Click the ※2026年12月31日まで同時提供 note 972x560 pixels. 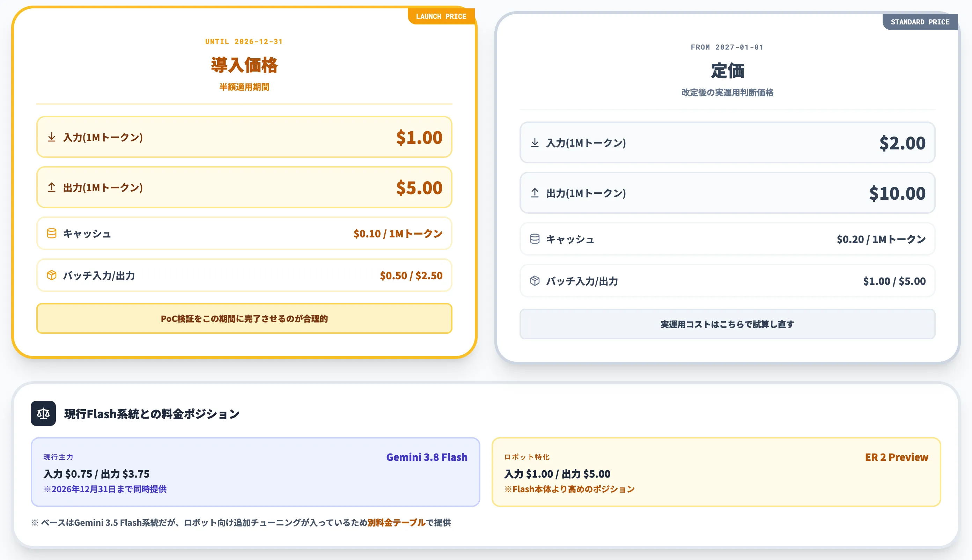point(105,489)
